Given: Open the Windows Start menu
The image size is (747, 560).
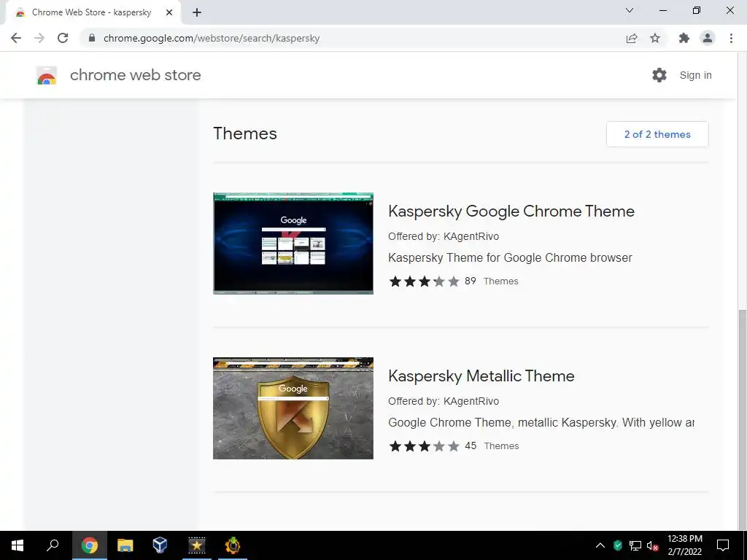Looking at the screenshot, I should click(18, 545).
